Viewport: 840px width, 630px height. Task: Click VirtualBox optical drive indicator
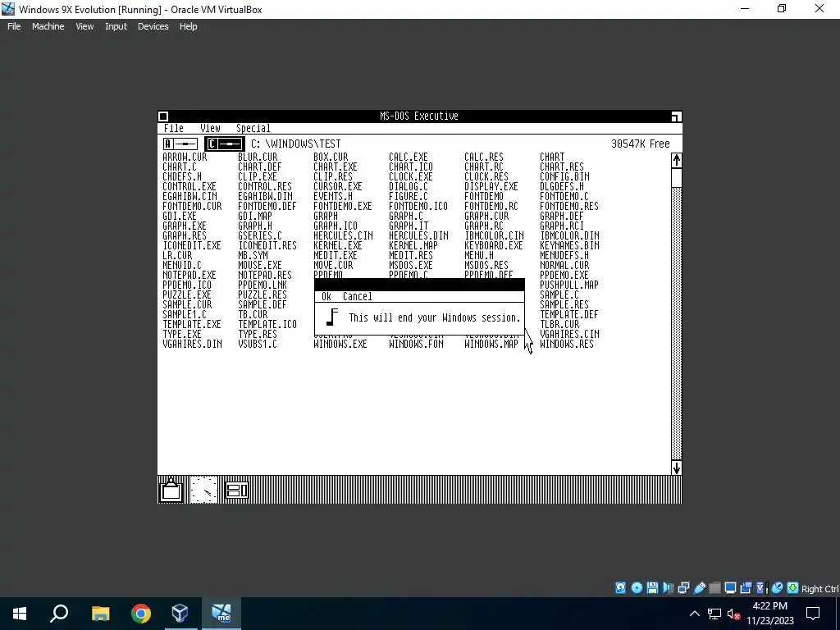(637, 587)
